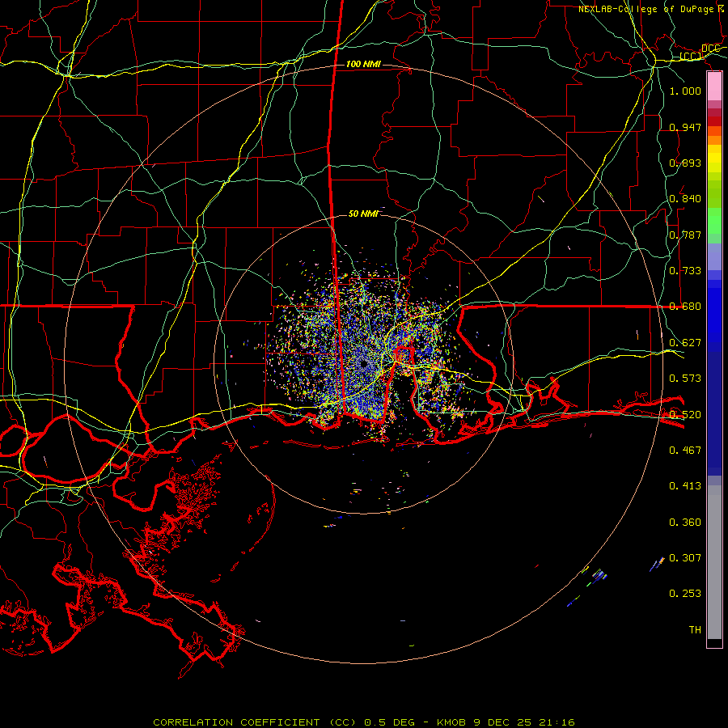Click the 9 DEC 25 21:16 timestamp
Image resolution: width=728 pixels, height=728 pixels.
(524, 722)
